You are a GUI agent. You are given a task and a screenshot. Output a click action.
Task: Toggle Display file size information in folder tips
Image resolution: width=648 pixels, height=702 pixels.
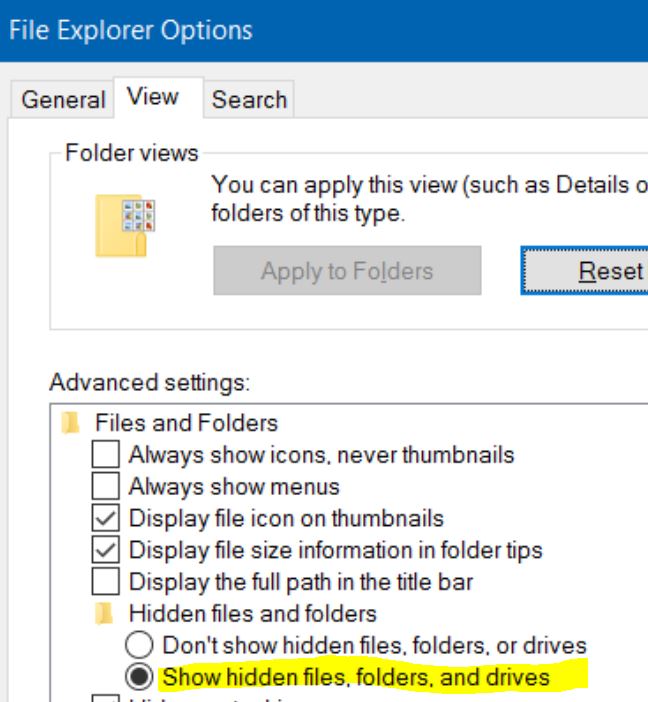(x=106, y=550)
